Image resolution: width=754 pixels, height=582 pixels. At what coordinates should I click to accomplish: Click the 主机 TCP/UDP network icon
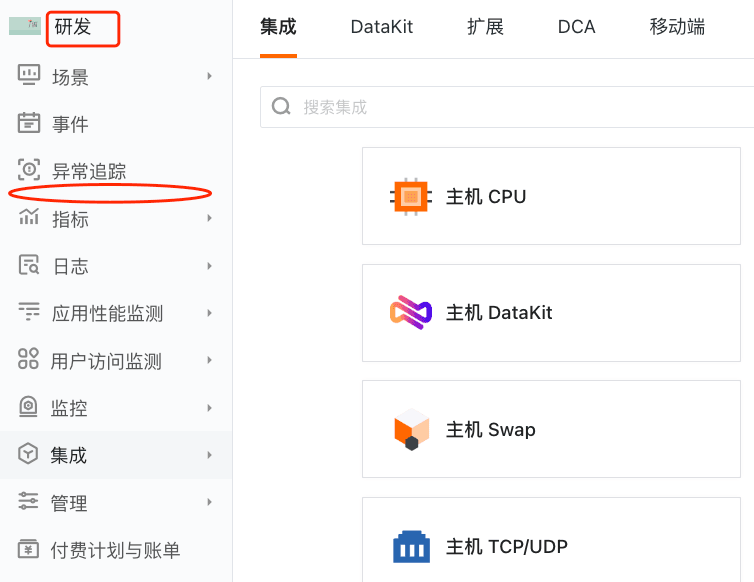pyautogui.click(x=411, y=546)
